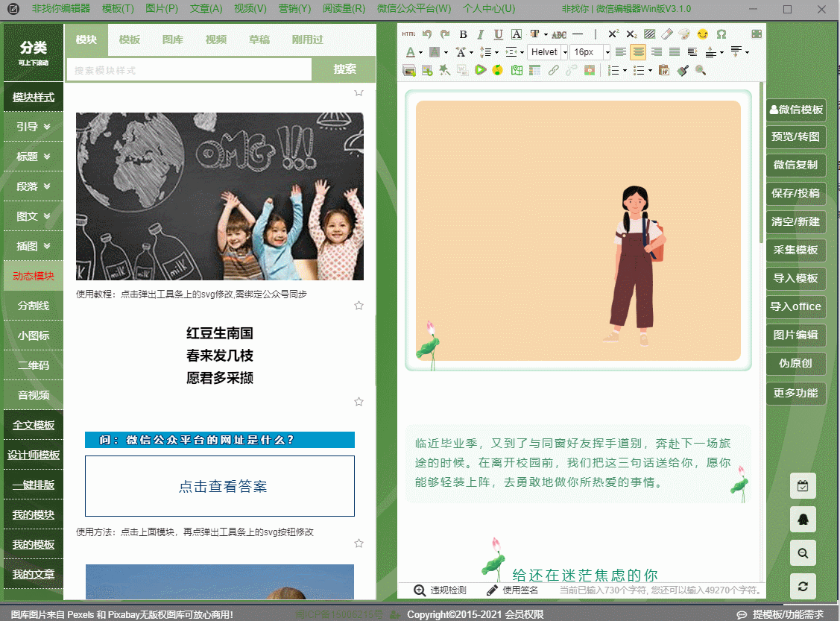This screenshot has width=840, height=621.
Task: Open ordered list style dropdown
Action: 625,71
